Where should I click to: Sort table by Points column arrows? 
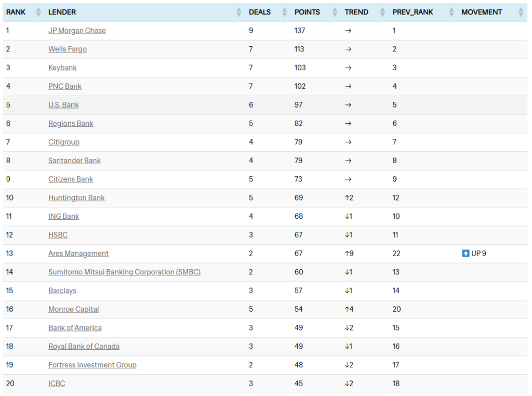[x=335, y=12]
